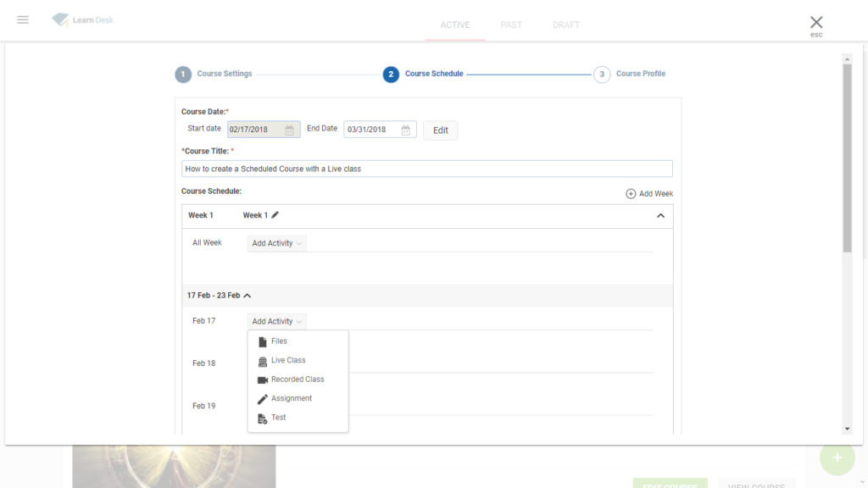The image size is (868, 488).
Task: Collapse the 17 Feb - 23 Feb range
Action: coord(248,296)
